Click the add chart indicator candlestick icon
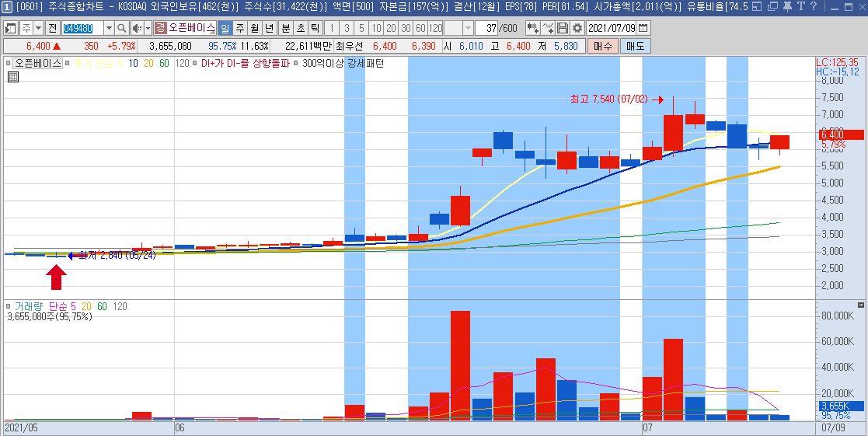Viewport: 868px width, 436px height. (x=532, y=28)
